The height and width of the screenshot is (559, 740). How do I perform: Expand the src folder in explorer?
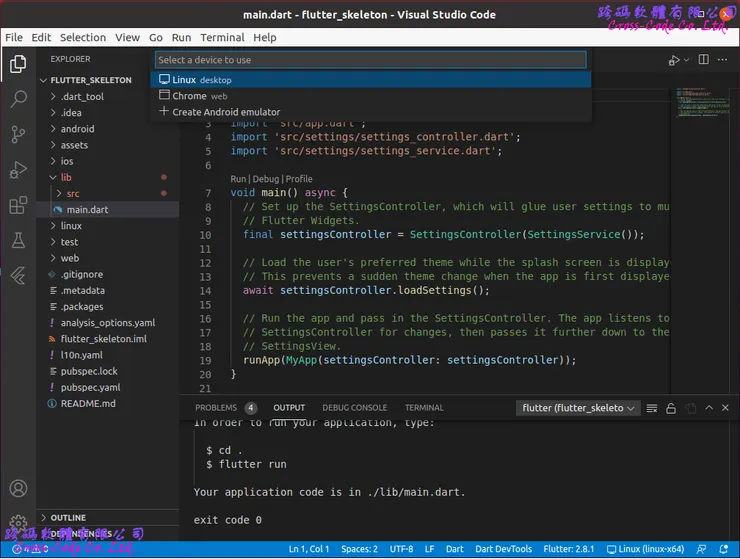73,193
